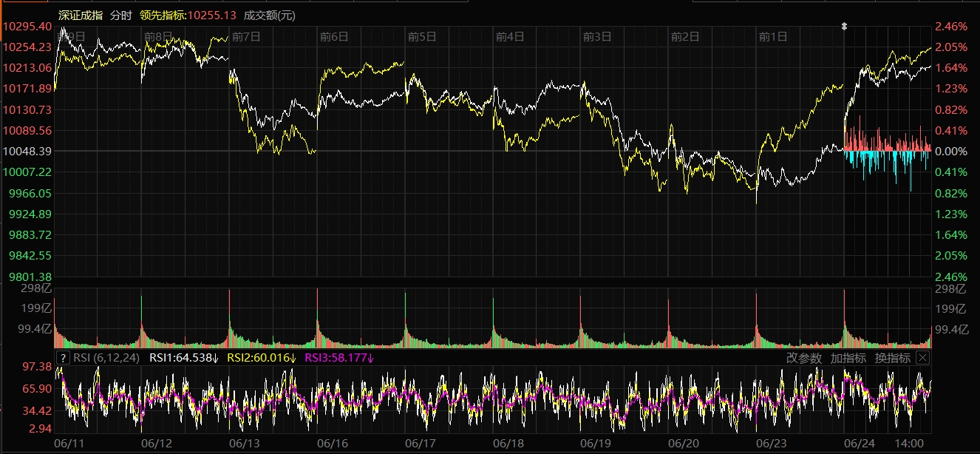The height and width of the screenshot is (454, 980).
Task: Click the 14:00 time on the time axis
Action: pos(908,444)
